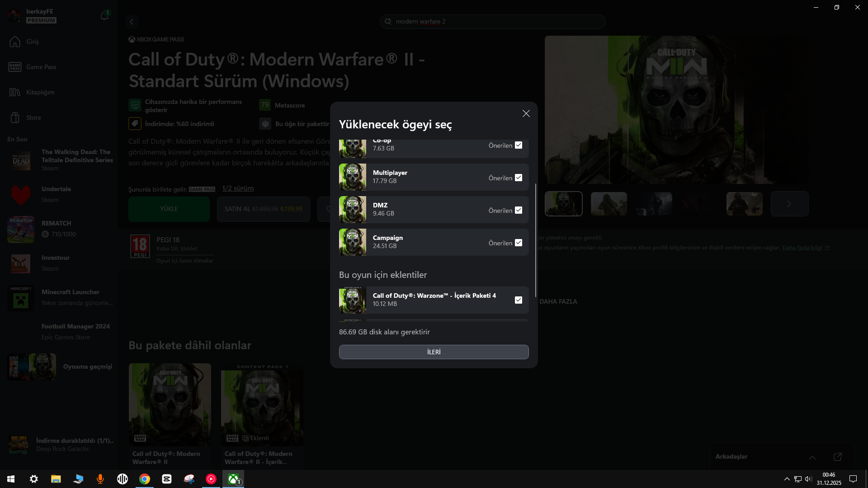The height and width of the screenshot is (488, 868).
Task: Click the dialog's vertical scrollbar
Action: tap(535, 240)
